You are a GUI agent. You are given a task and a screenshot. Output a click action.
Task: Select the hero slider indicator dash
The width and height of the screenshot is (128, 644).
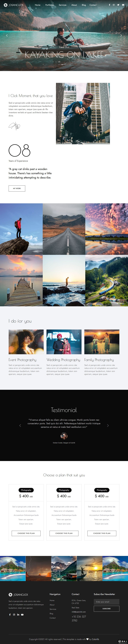coord(62,65)
